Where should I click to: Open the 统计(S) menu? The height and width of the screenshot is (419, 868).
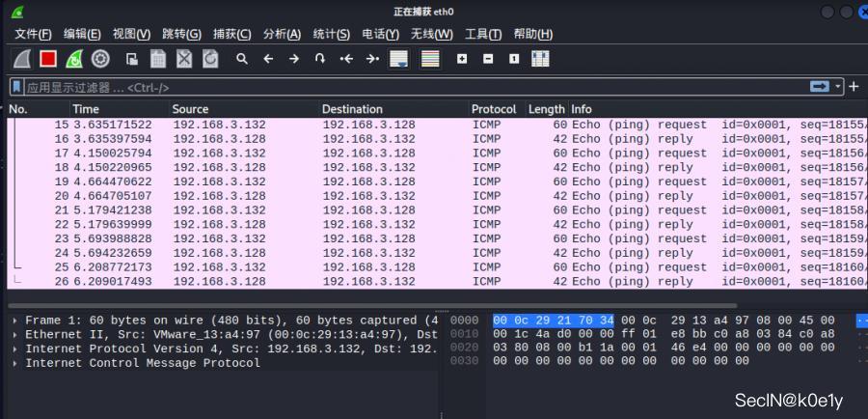coord(331,34)
